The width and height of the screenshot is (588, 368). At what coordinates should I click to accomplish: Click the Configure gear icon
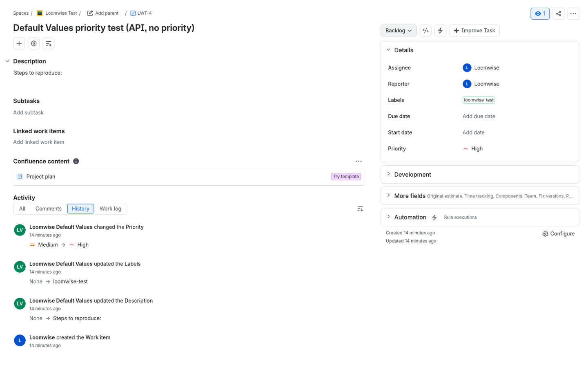click(545, 234)
